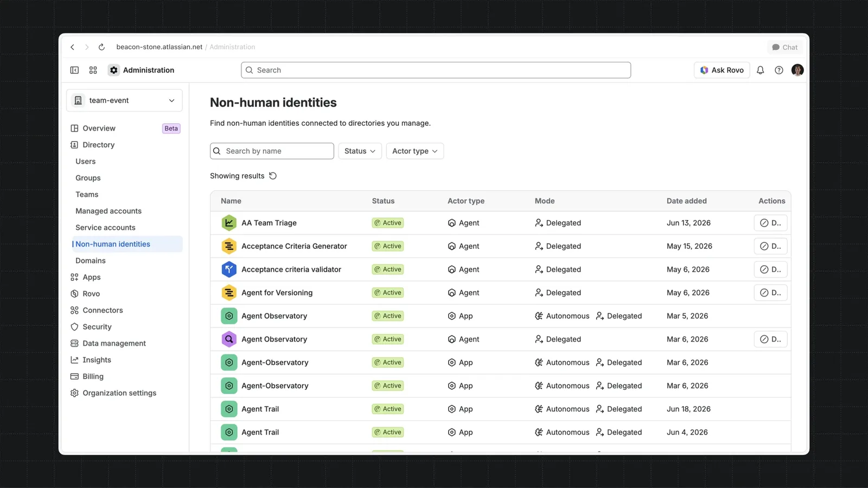Click the Agent for Versioning yellow avatar
868x488 pixels.
229,293
